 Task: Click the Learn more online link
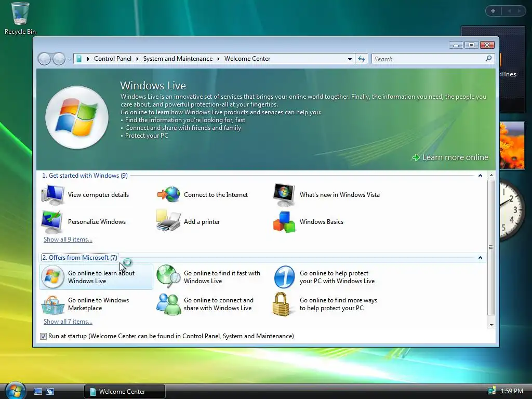click(450, 157)
